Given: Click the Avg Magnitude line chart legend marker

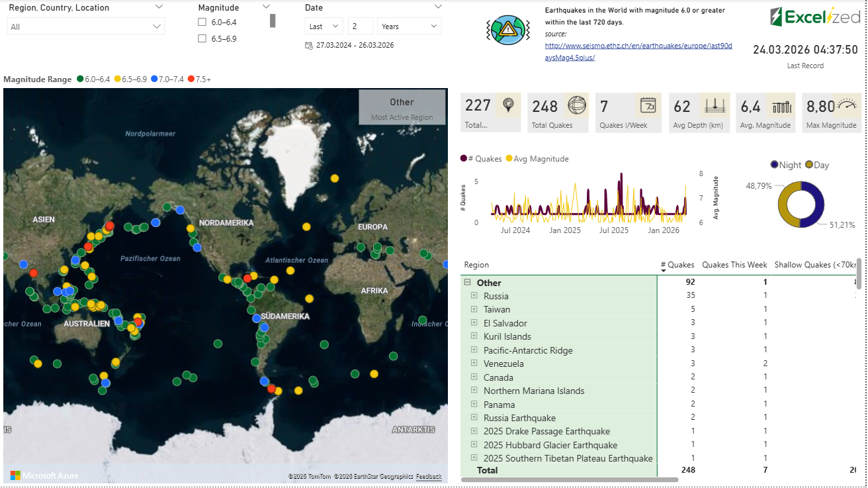Looking at the screenshot, I should [x=509, y=159].
